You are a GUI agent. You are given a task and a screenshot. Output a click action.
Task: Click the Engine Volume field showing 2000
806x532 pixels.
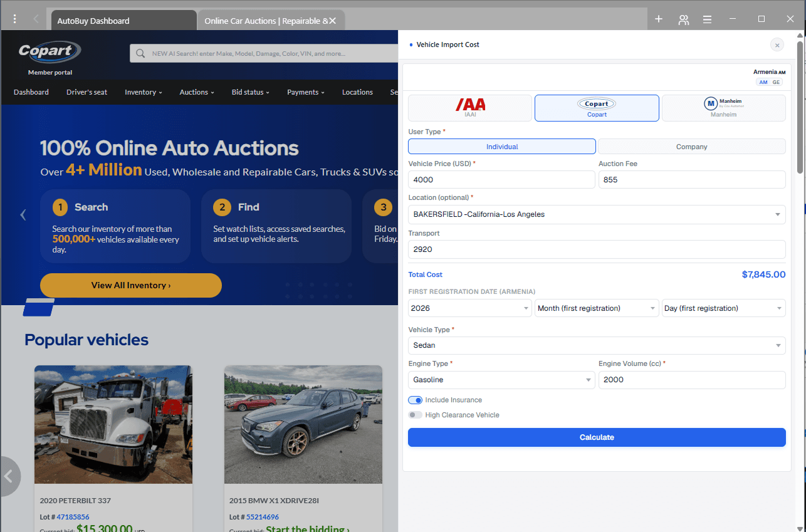click(x=692, y=380)
